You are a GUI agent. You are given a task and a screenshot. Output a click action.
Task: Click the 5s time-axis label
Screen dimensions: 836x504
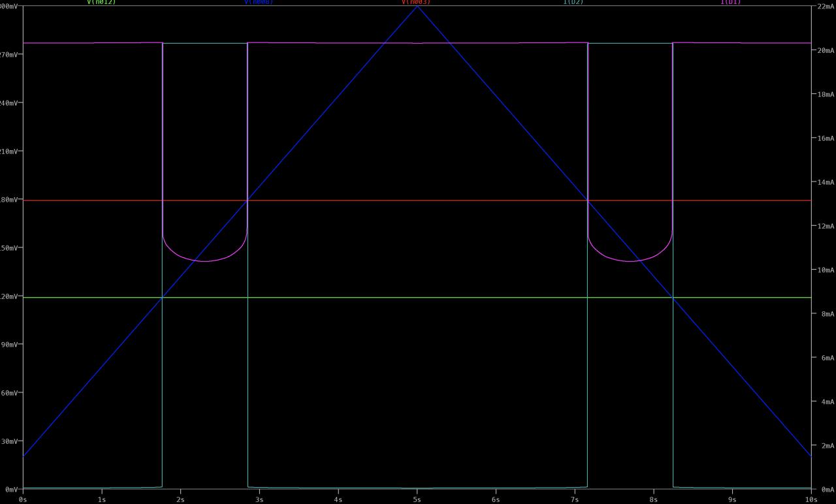point(417,499)
